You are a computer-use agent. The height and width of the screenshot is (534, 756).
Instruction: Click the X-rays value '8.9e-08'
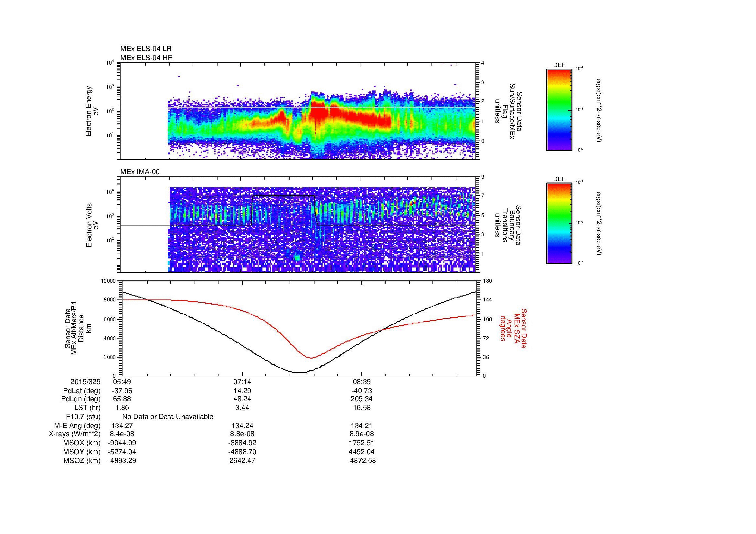coord(362,434)
